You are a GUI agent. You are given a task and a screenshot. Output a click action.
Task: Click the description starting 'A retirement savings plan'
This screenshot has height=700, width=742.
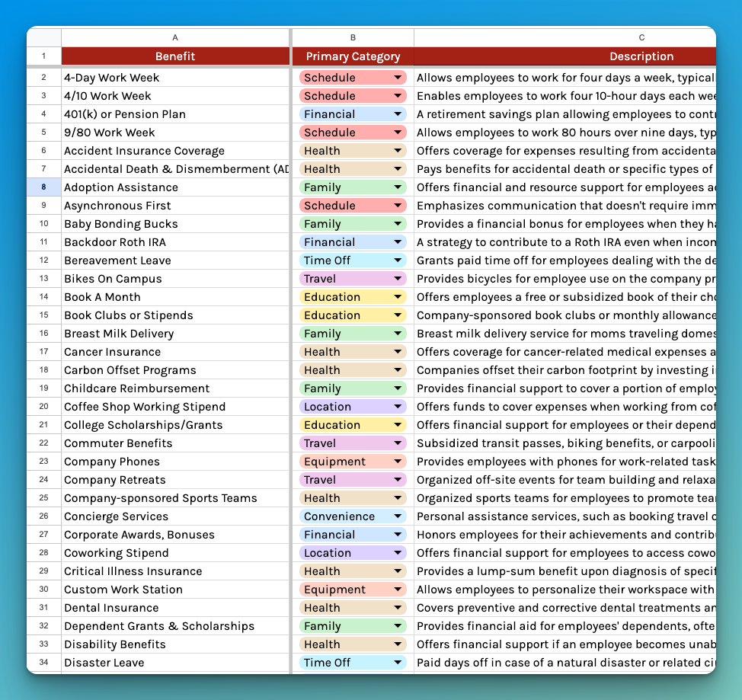pyautogui.click(x=565, y=114)
